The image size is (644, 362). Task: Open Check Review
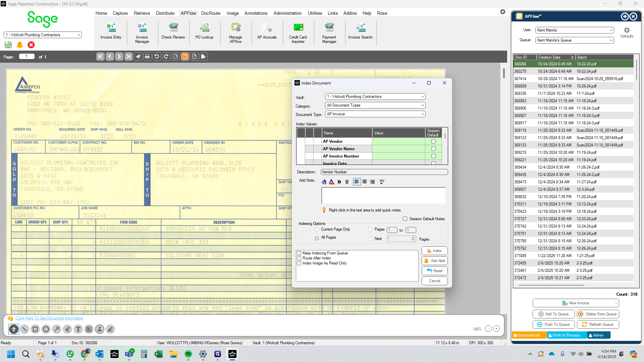(173, 31)
